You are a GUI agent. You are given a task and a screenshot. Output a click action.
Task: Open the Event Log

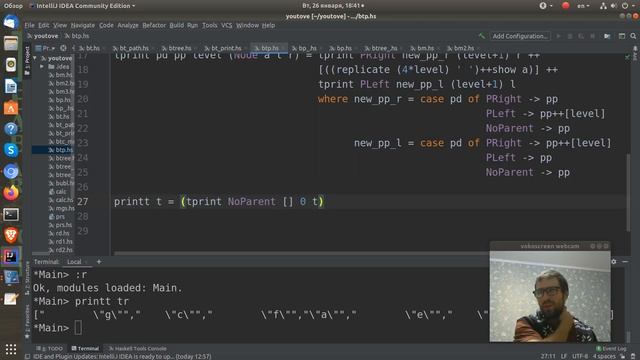[x=611, y=349]
